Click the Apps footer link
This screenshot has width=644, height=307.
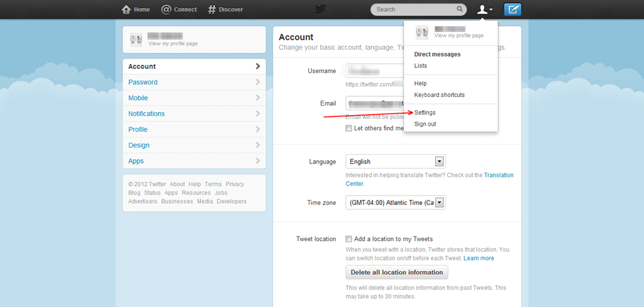171,193
